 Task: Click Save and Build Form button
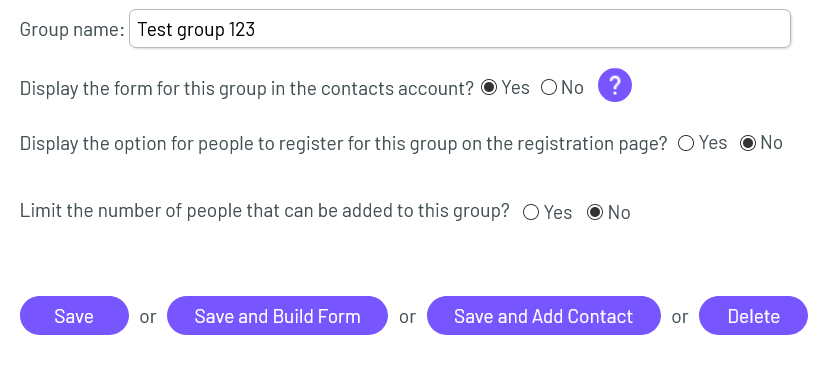click(x=277, y=316)
